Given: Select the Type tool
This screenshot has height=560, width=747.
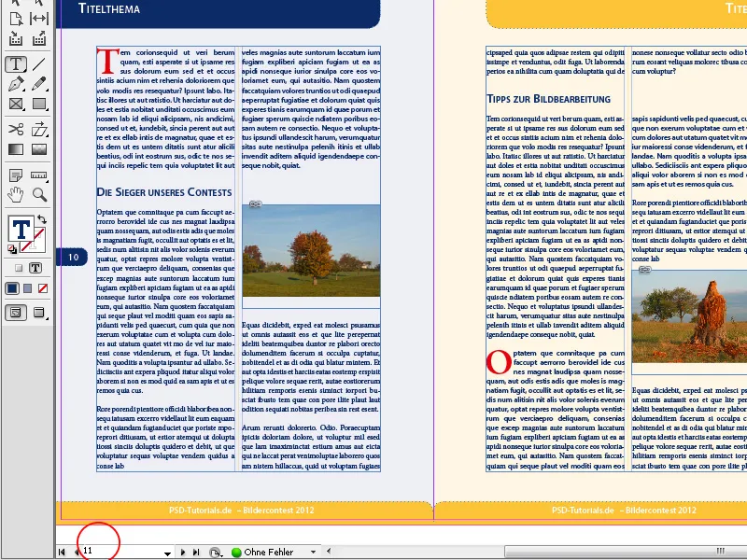Looking at the screenshot, I should pyautogui.click(x=16, y=63).
